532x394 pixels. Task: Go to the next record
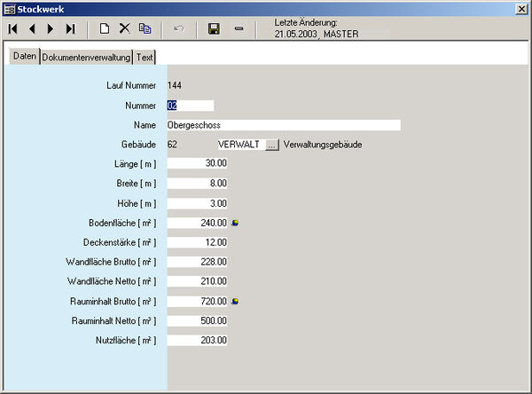[x=51, y=29]
